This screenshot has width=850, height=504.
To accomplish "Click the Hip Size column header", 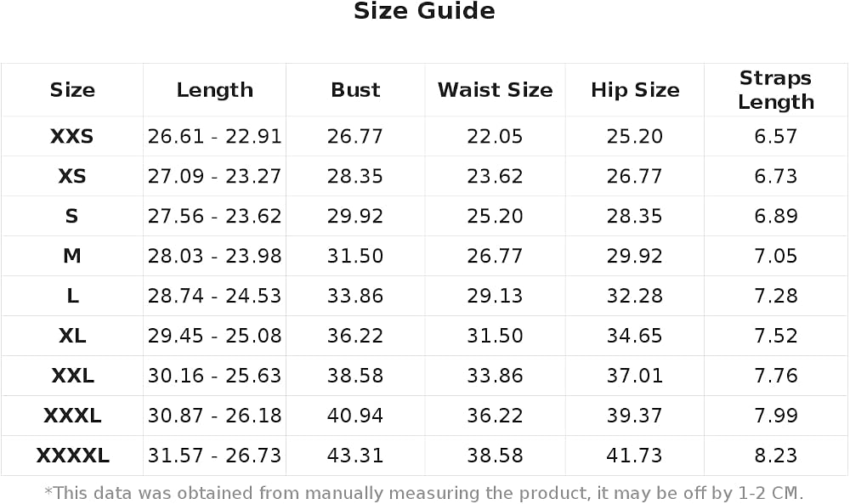I will [635, 90].
